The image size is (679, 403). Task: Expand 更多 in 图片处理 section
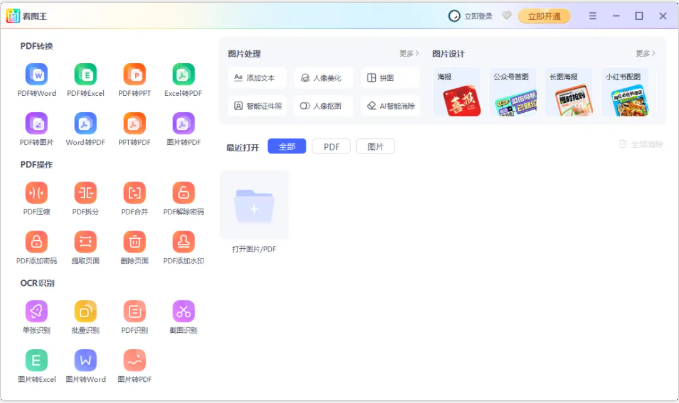tap(409, 53)
